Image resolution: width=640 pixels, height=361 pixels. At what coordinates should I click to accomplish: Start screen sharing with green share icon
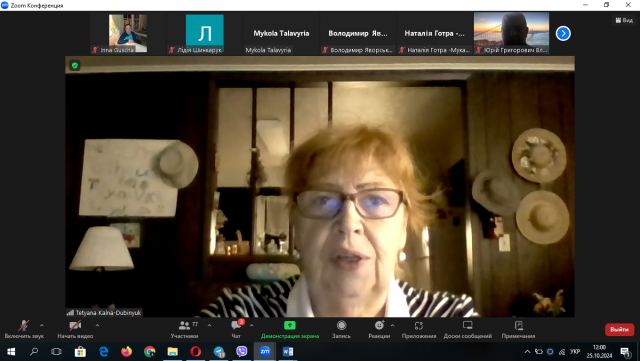[290, 330]
